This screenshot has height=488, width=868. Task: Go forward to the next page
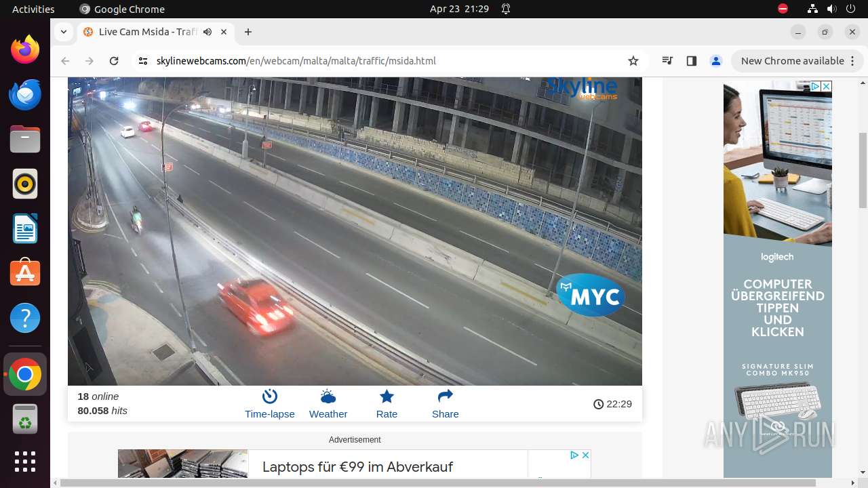pos(90,61)
